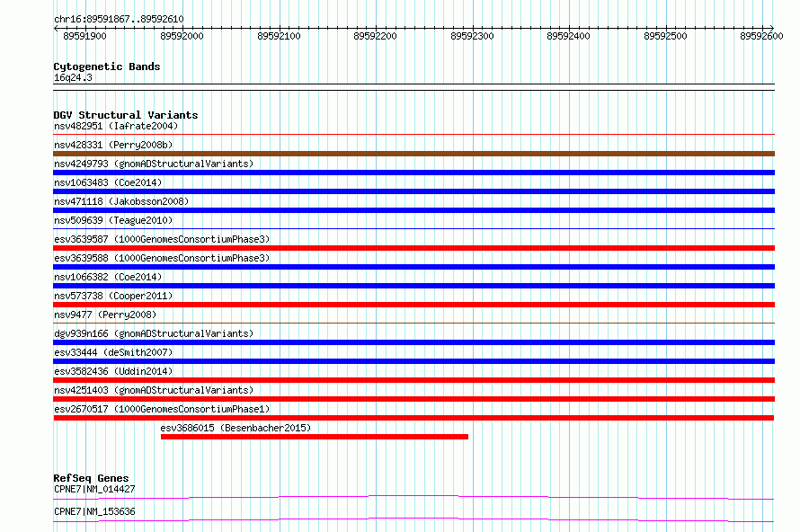Select the red bar under nsv573738
Image resolution: width=800 pixels, height=532 pixels.
(x=413, y=305)
